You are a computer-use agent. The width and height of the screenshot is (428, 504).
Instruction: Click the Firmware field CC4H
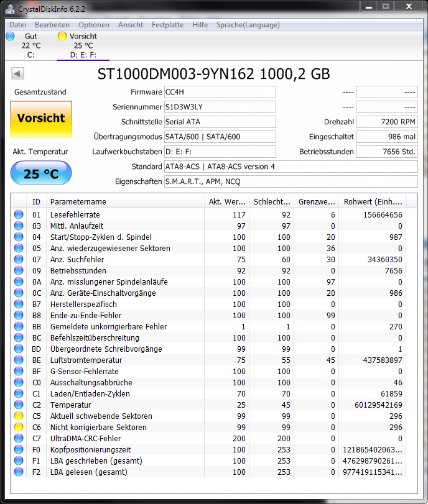click(220, 92)
